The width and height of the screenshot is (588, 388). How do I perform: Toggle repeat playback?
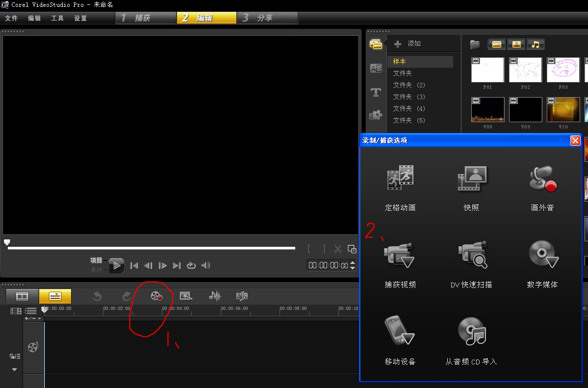click(191, 265)
